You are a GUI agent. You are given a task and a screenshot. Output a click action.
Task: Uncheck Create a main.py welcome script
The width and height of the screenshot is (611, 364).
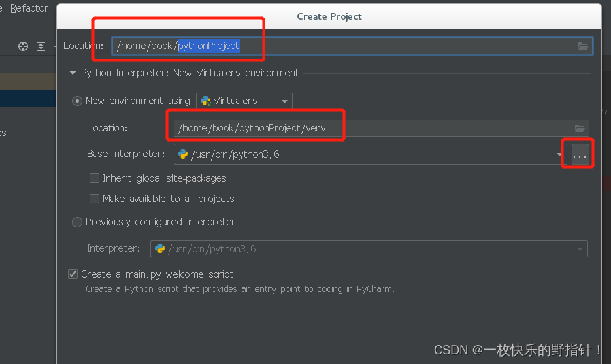pos(73,274)
